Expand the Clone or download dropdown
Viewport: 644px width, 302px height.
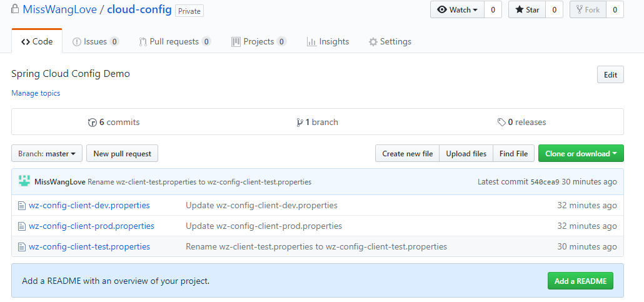(581, 154)
